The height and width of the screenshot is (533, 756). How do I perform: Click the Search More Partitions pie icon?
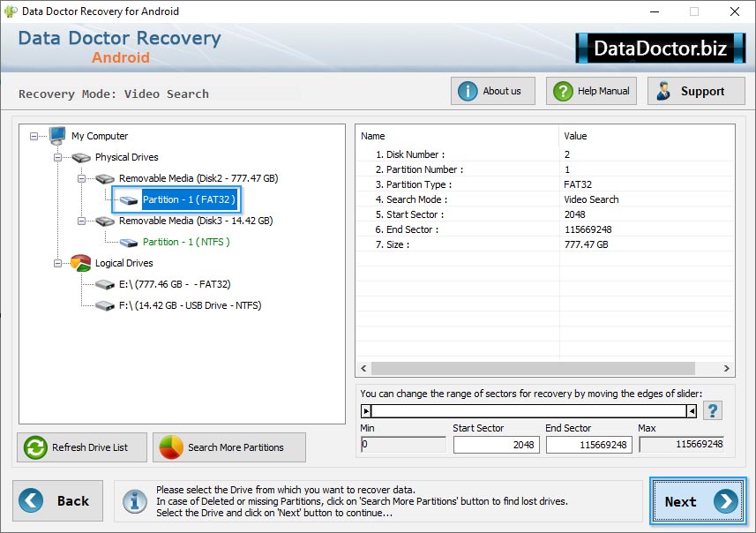tap(171, 447)
